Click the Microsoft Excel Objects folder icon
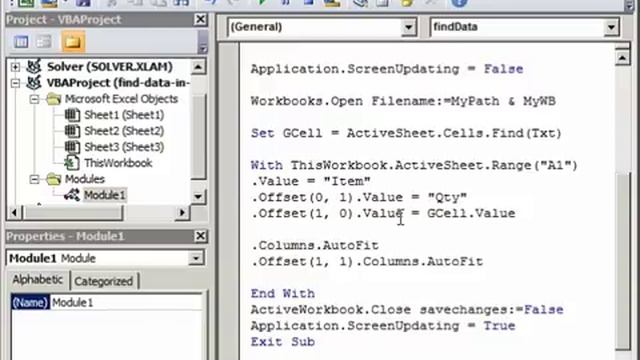Viewport: 640px width, 360px height. [53, 99]
